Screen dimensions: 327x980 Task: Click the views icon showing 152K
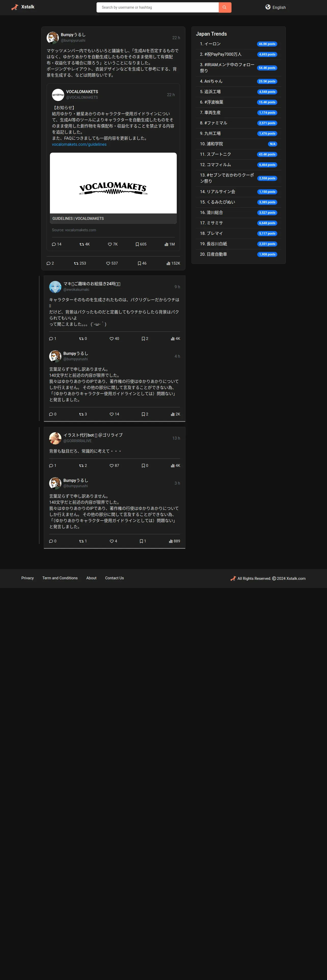tap(168, 263)
